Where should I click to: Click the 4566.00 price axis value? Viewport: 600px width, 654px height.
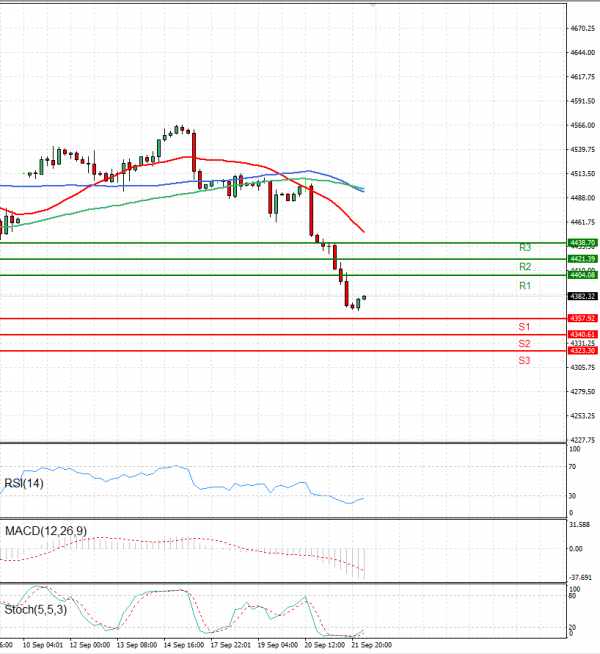(x=582, y=125)
